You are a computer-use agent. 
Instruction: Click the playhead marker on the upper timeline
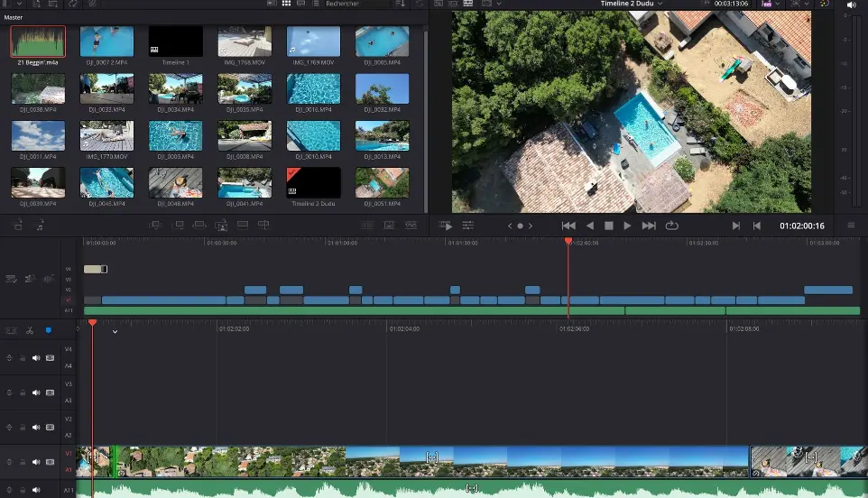point(568,241)
